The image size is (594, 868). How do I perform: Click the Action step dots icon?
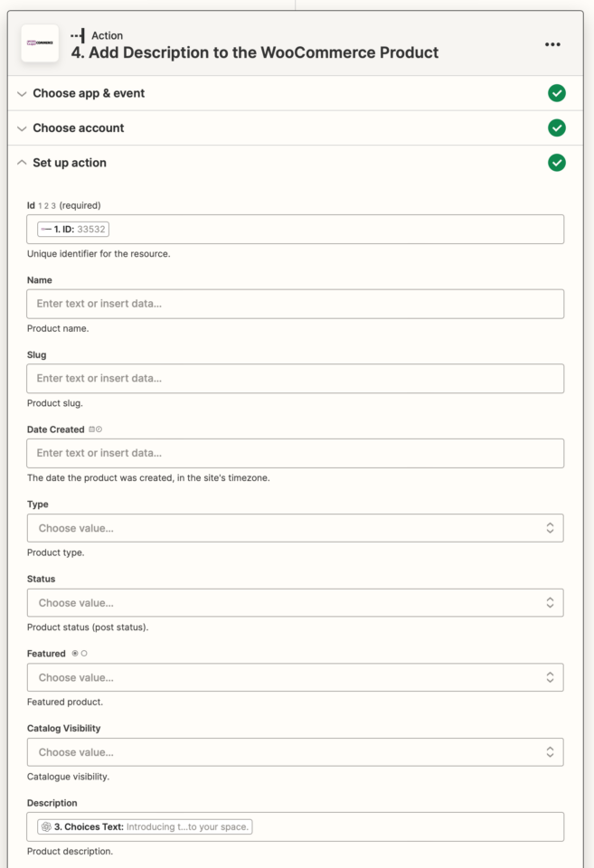click(78, 35)
